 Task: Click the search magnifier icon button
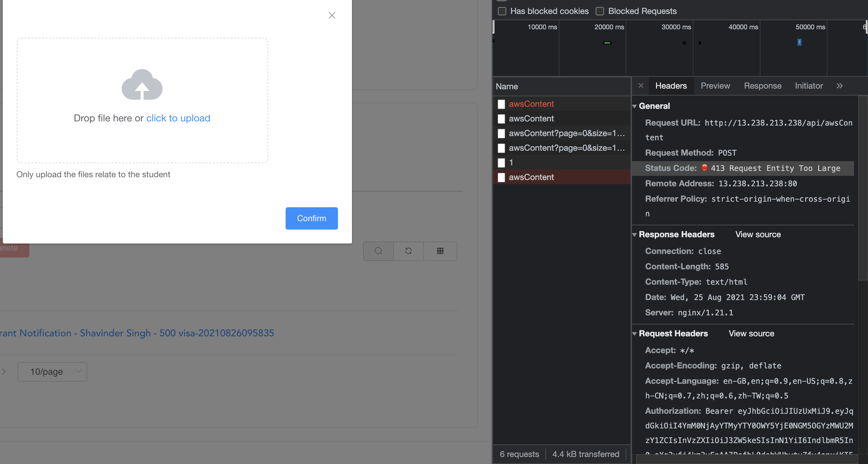coord(378,251)
